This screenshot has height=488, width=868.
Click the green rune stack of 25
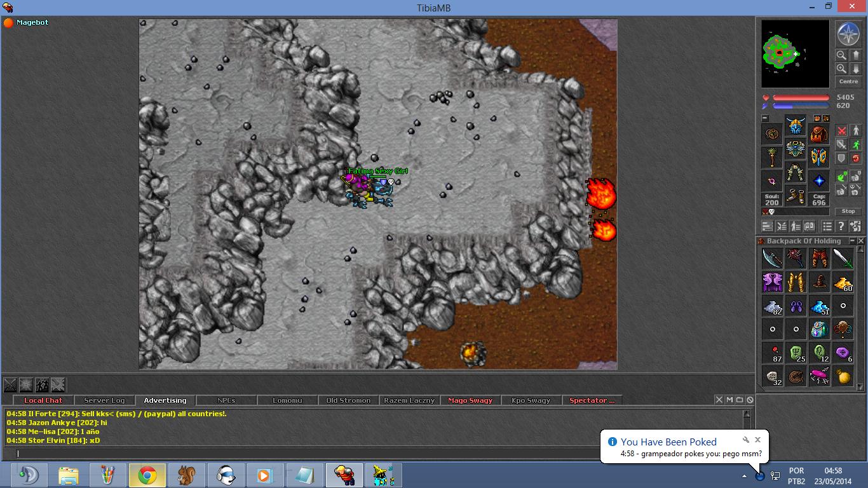click(x=796, y=353)
